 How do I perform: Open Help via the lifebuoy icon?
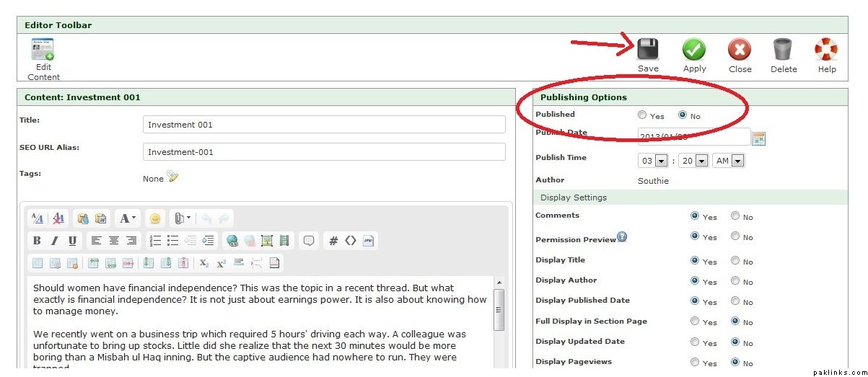pos(826,50)
